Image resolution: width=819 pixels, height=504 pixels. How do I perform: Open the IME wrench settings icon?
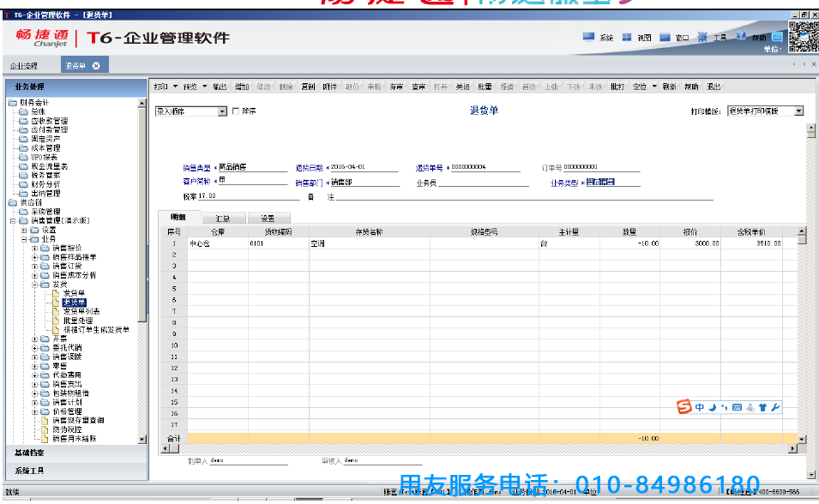[775, 407]
